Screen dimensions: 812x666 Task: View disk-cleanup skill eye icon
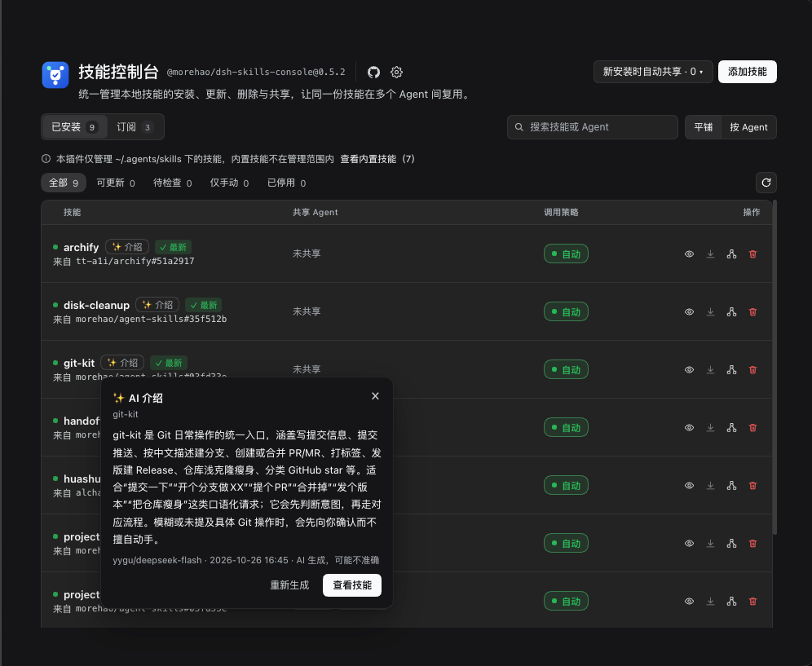pyautogui.click(x=689, y=311)
